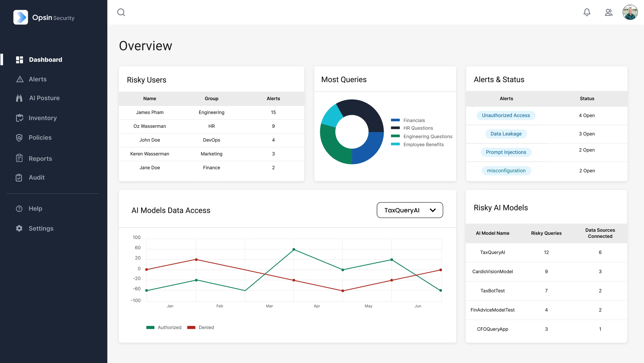Click the Inventory clipboard icon

(x=20, y=118)
